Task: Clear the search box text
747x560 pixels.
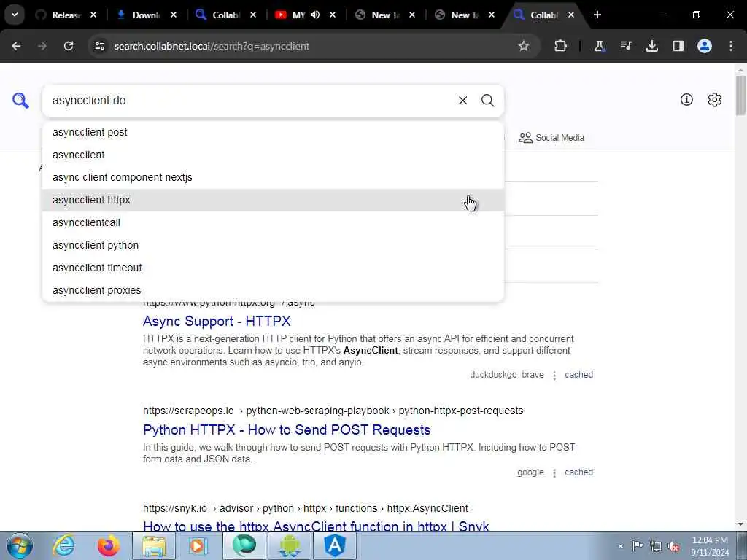Action: 462,101
